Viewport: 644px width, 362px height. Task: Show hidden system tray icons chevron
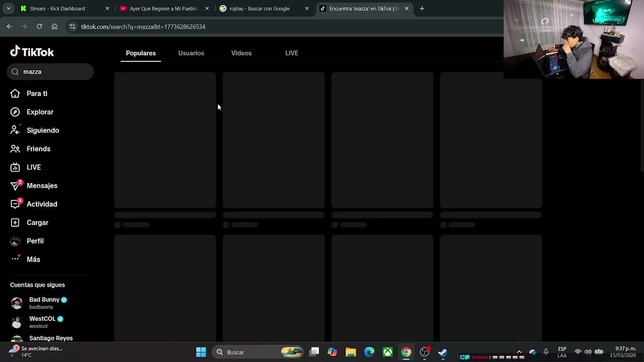[519, 352]
